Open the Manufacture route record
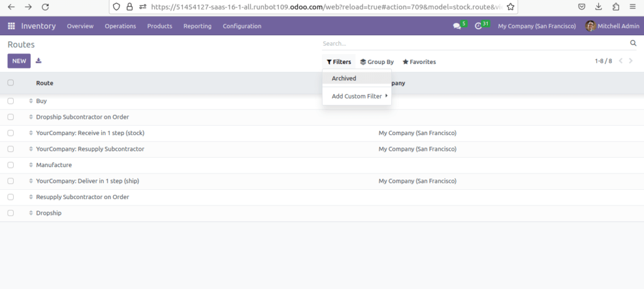This screenshot has height=289, width=644. (54, 165)
